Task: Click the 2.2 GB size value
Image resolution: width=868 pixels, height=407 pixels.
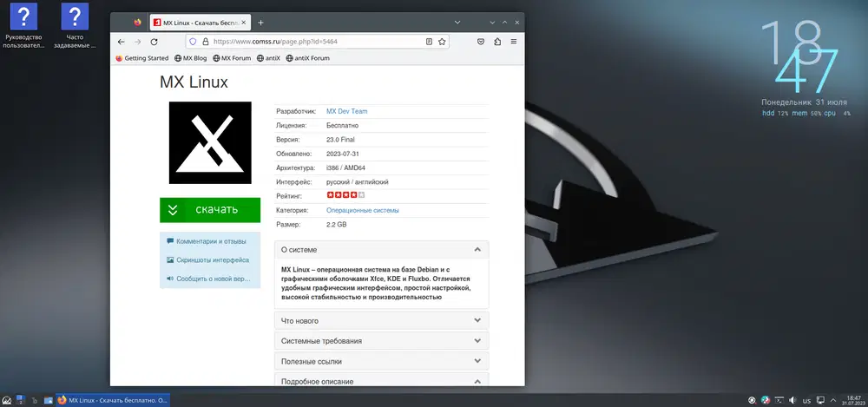Action: coord(337,225)
